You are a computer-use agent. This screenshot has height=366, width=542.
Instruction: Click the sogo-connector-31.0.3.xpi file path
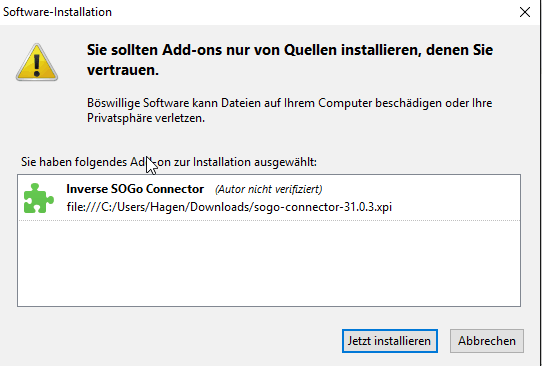point(229,207)
